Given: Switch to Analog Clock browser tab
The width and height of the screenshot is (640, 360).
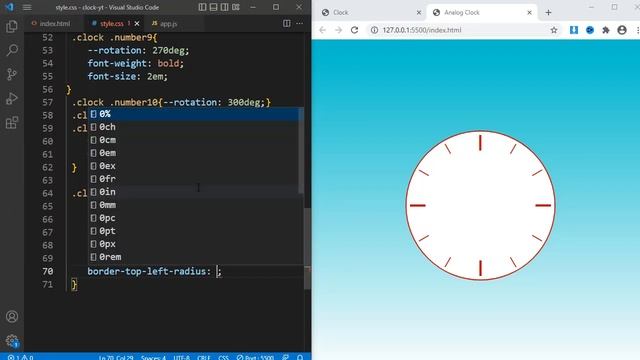Looking at the screenshot, I should tap(482, 13).
